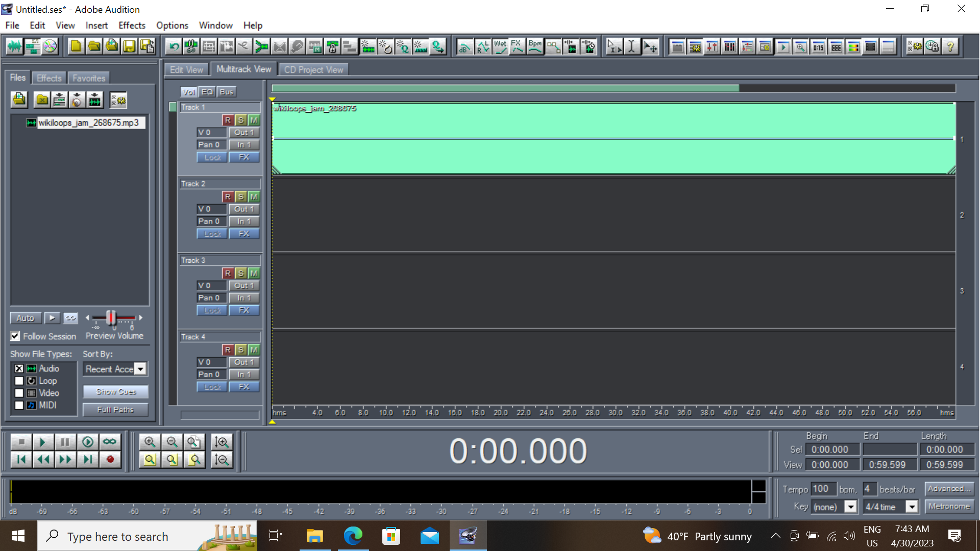Screen dimensions: 980x551
Task: Enable the Loop file type checkbox
Action: [19, 381]
